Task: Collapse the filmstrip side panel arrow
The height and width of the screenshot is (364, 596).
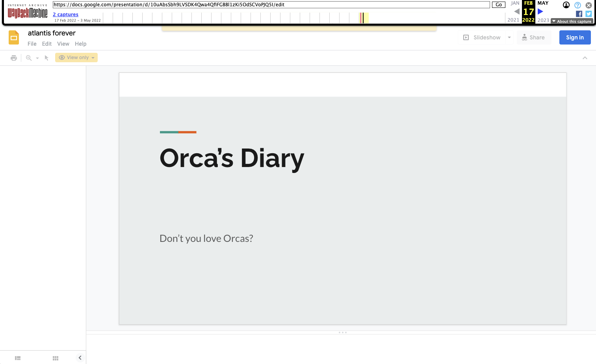Action: pyautogui.click(x=80, y=358)
